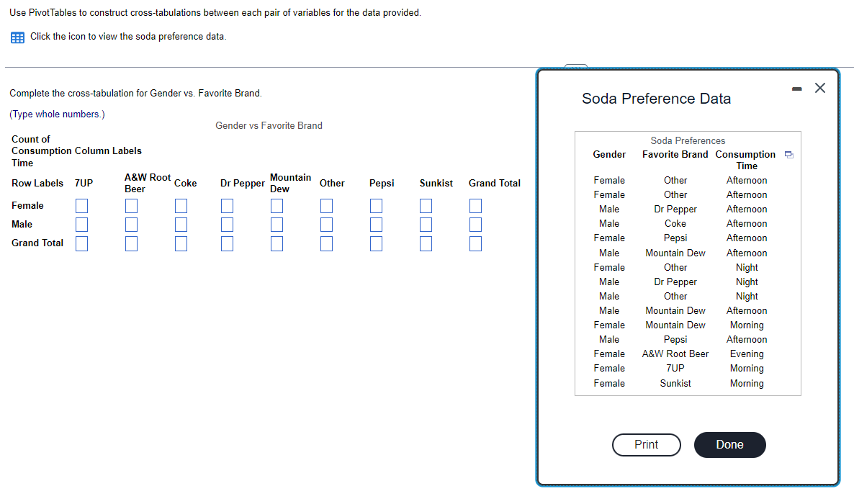Click the table icon to view soda preference data

pyautogui.click(x=16, y=36)
